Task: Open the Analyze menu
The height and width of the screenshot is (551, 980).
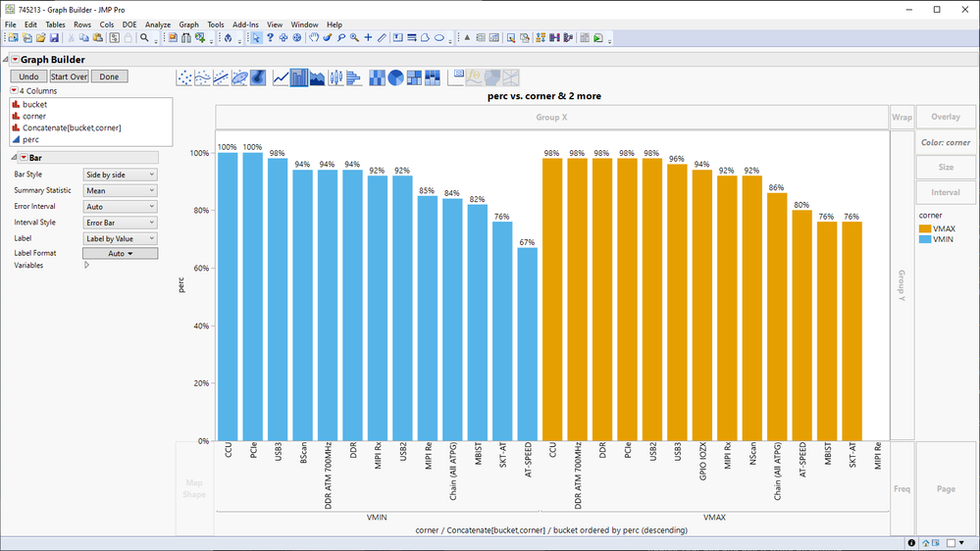Action: [157, 25]
